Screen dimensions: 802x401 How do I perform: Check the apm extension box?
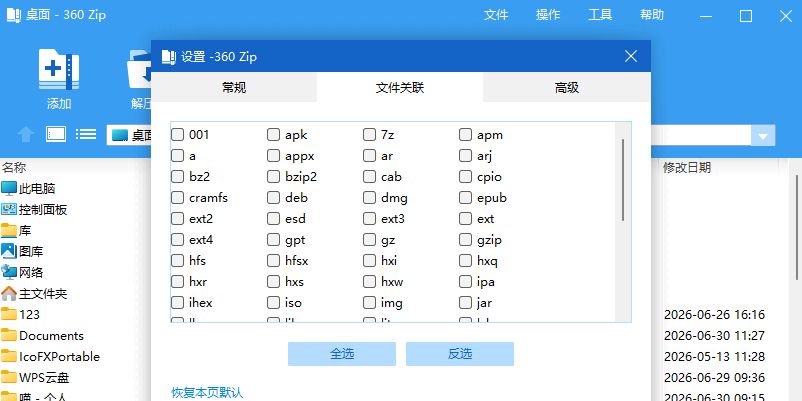click(465, 135)
